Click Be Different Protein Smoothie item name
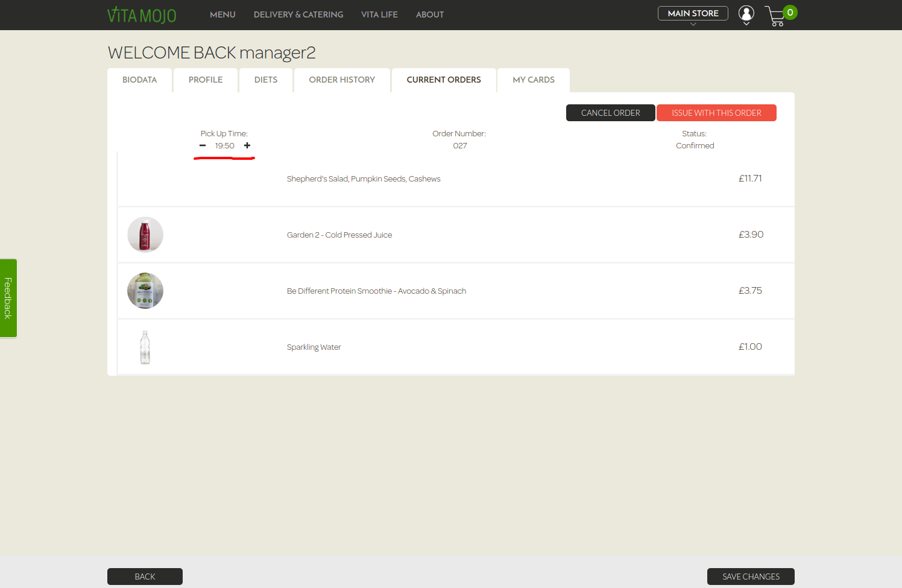Viewport: 902px width, 588px height. [x=376, y=291]
